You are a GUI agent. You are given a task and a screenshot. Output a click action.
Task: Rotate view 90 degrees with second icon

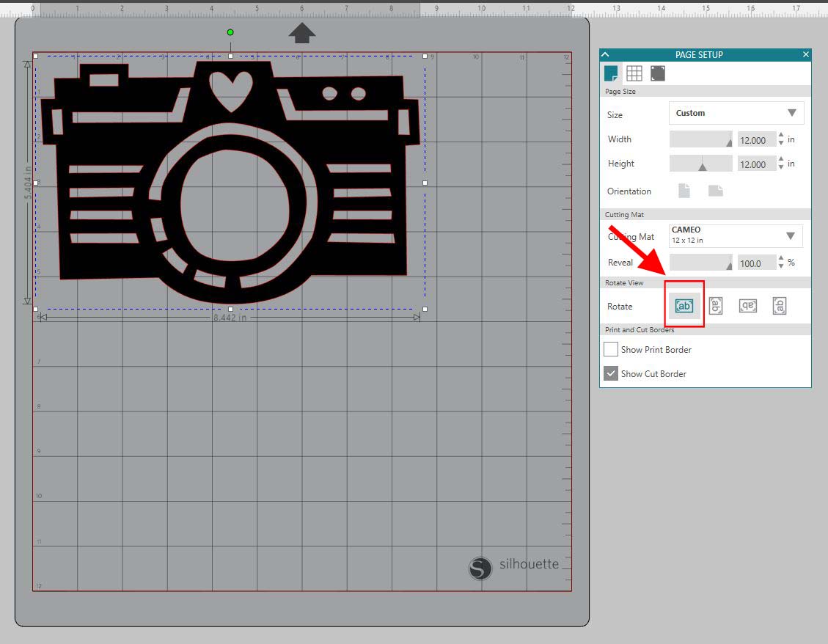pos(716,306)
